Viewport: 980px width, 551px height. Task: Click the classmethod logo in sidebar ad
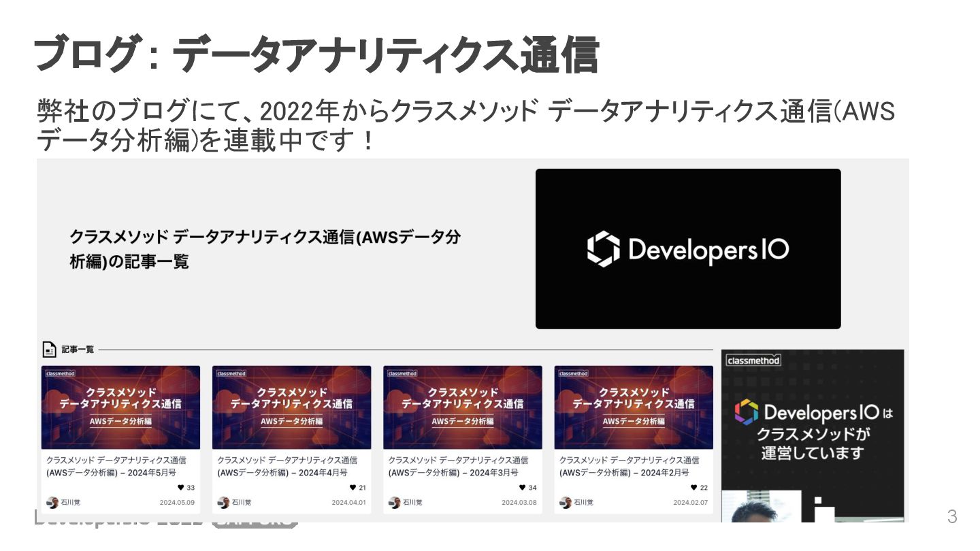coord(753,361)
